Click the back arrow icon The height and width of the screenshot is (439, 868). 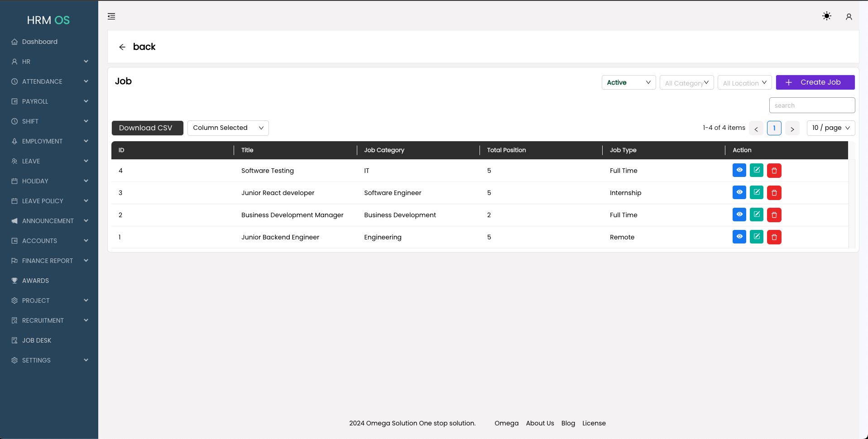pyautogui.click(x=122, y=47)
